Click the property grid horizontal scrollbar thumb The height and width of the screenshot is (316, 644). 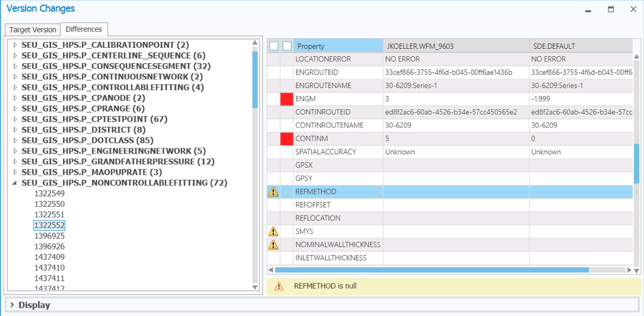click(432, 270)
